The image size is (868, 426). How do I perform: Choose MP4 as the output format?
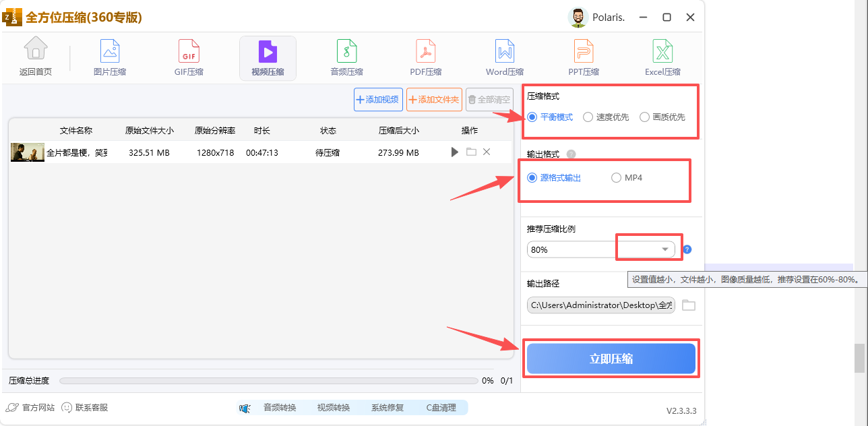click(x=615, y=177)
